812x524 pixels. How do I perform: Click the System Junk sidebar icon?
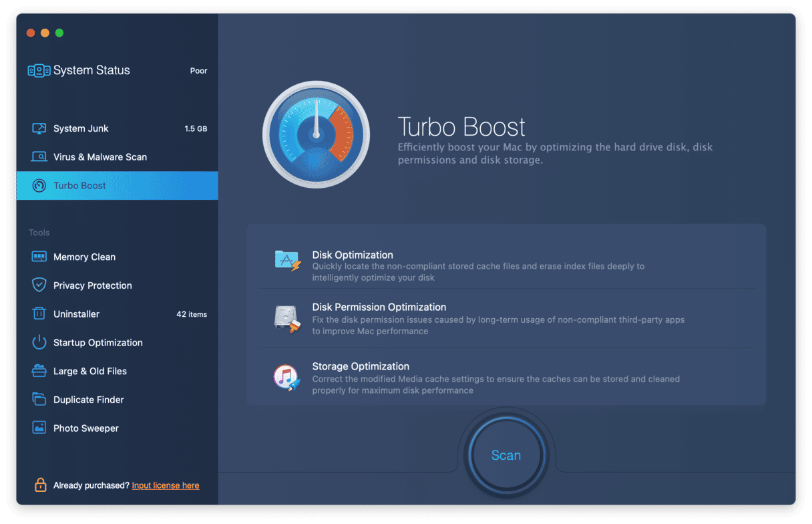[39, 128]
